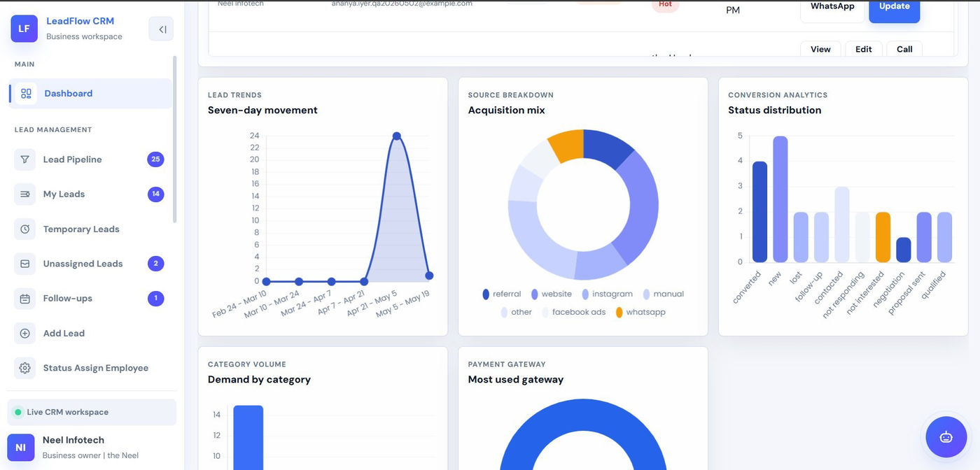This screenshot has height=470, width=980.
Task: Click the contacted bar in status chart
Action: (842, 225)
